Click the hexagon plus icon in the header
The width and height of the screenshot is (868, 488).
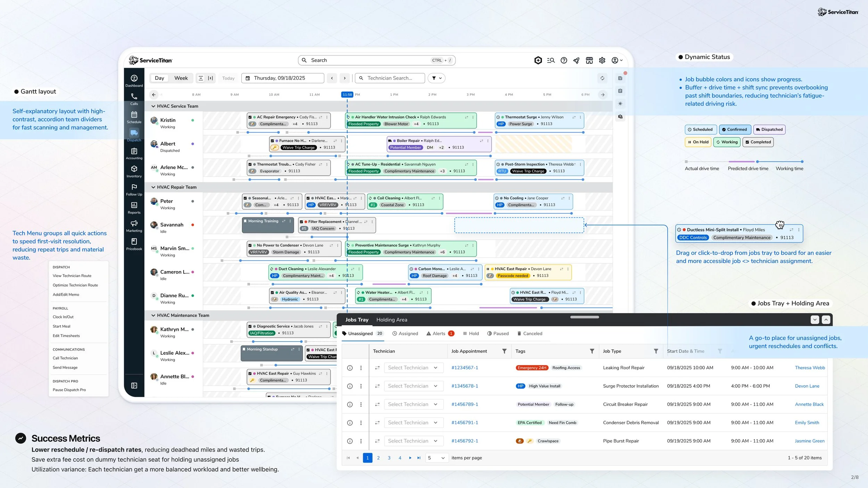pos(538,60)
